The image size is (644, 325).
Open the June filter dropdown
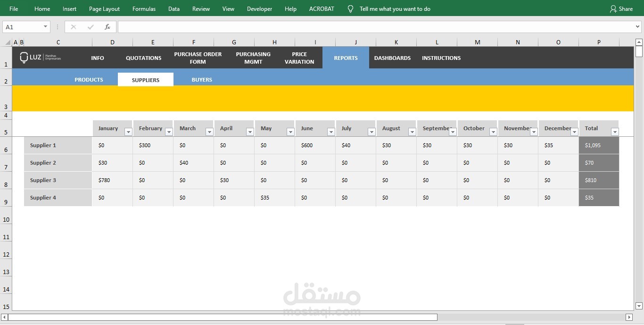click(331, 132)
